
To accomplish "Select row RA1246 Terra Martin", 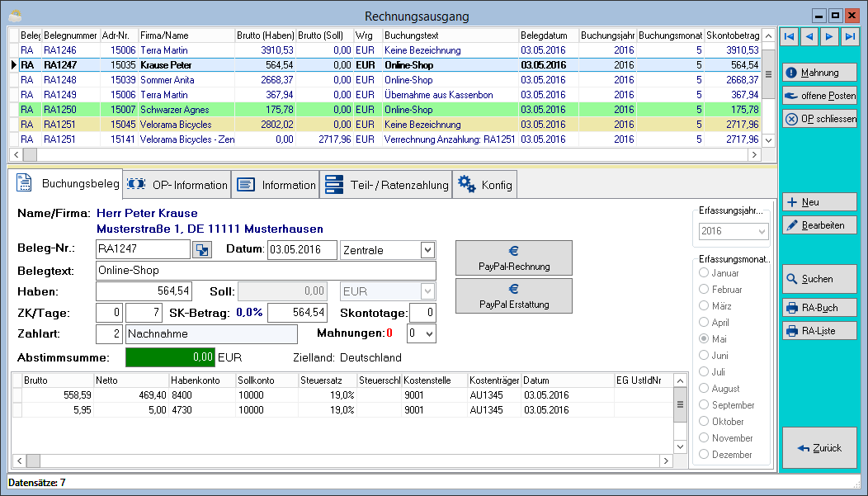I will pyautogui.click(x=384, y=50).
